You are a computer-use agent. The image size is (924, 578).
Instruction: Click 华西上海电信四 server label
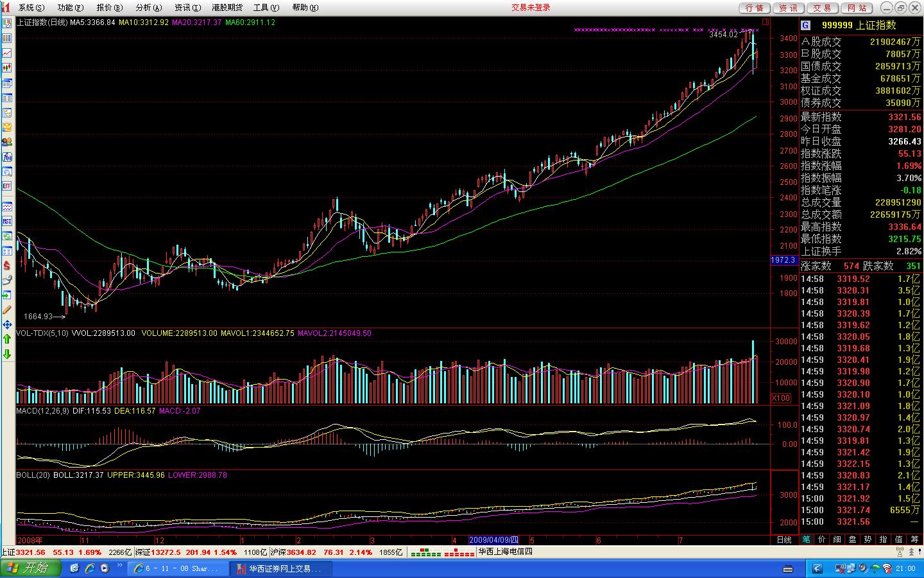coord(505,552)
